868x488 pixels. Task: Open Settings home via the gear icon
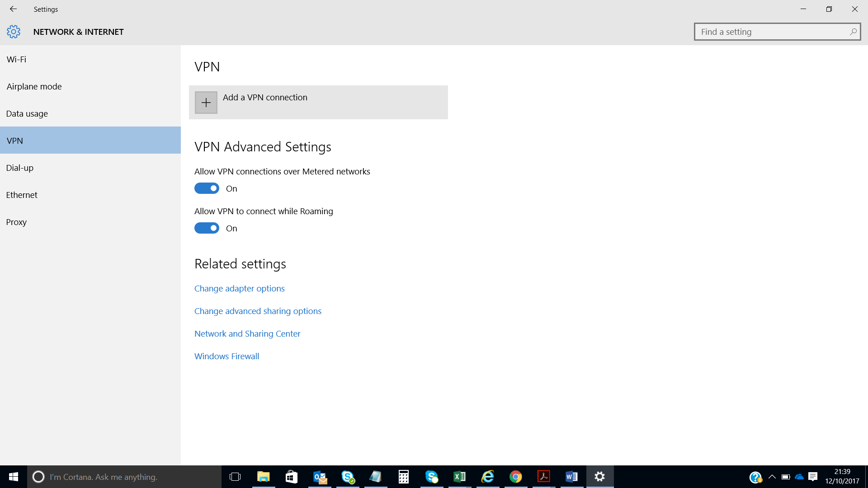tap(14, 32)
